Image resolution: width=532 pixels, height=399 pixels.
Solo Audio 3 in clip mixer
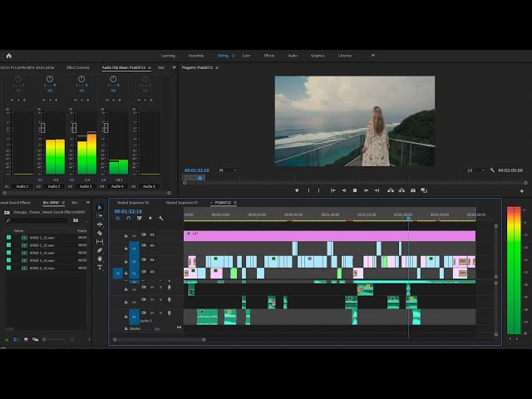81,100
